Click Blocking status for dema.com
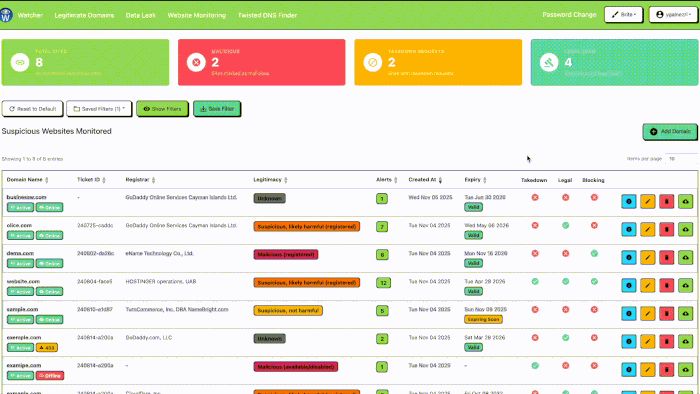 [594, 253]
